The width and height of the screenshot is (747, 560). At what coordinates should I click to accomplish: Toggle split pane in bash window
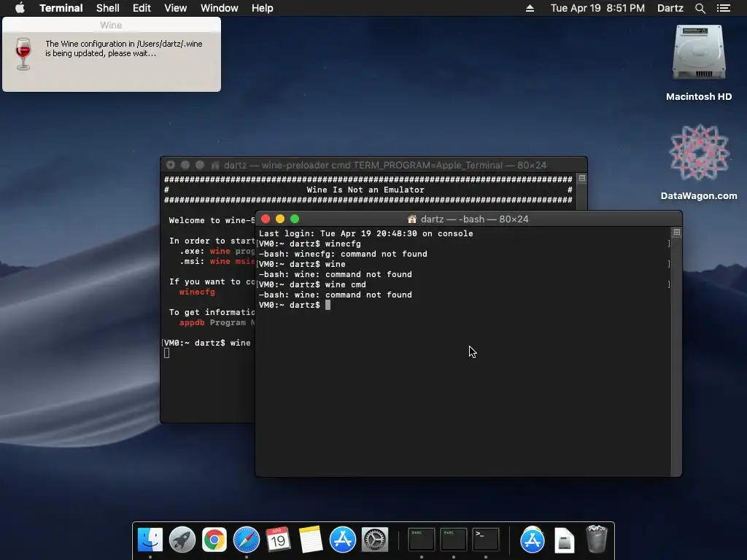point(676,233)
